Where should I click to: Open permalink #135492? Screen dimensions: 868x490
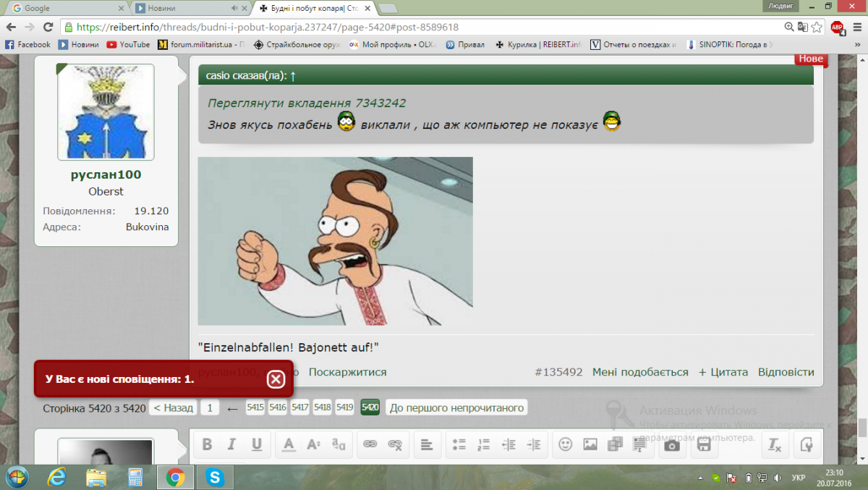click(558, 372)
